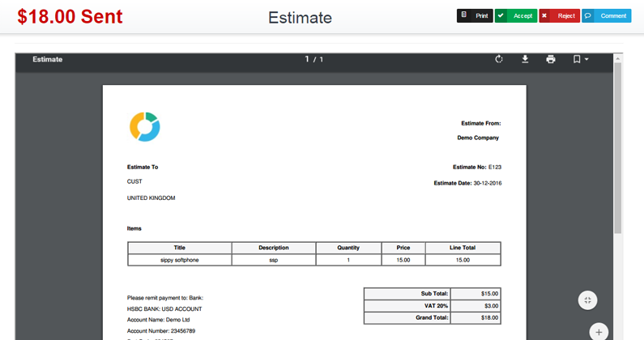The height and width of the screenshot is (340, 644).
Task: Accept the estimate
Action: click(x=516, y=15)
